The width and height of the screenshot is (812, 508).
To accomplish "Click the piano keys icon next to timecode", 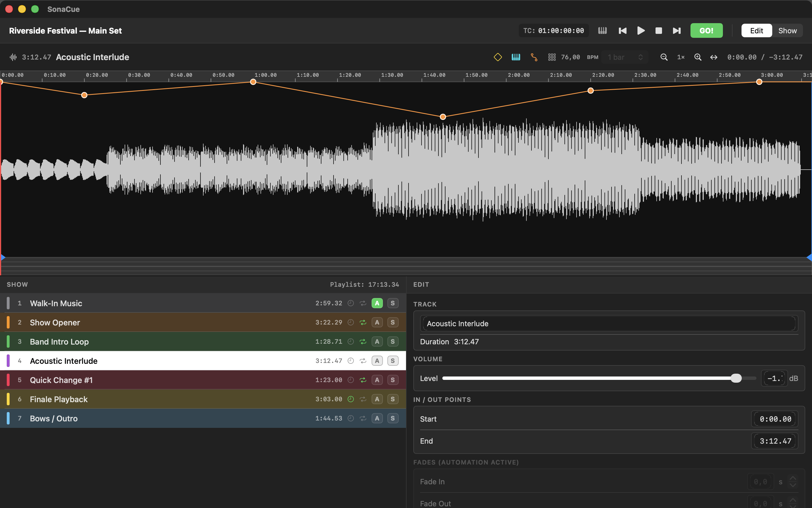I will [602, 30].
